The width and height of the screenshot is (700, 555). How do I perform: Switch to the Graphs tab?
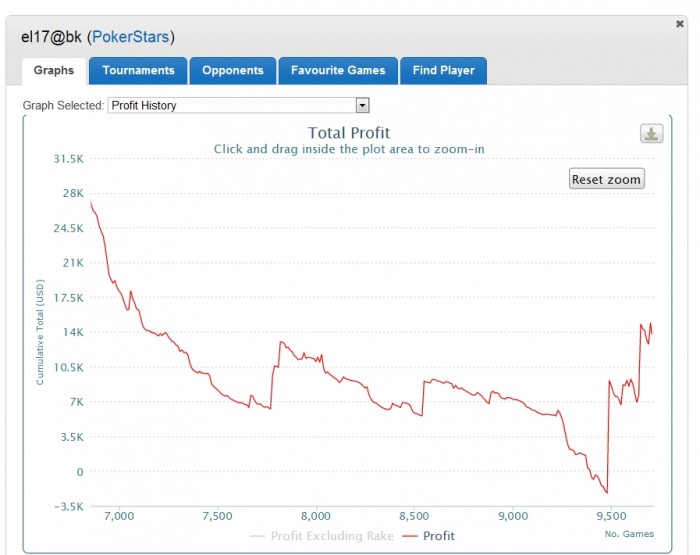(x=54, y=71)
